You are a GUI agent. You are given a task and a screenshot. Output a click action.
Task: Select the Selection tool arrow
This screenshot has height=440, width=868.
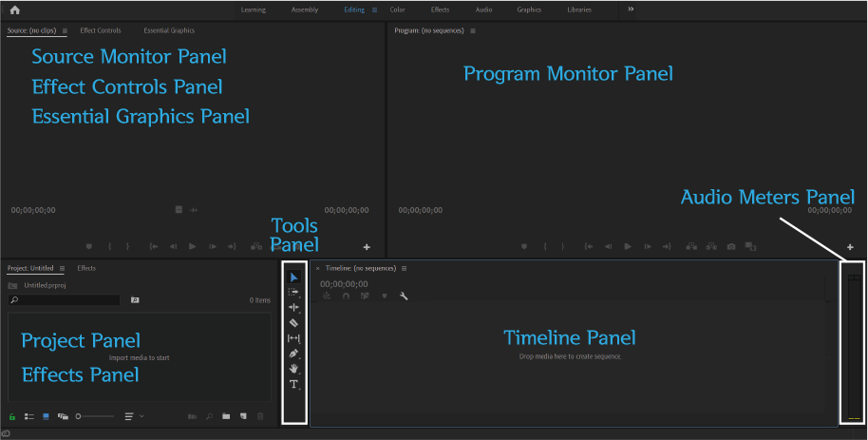(x=294, y=277)
